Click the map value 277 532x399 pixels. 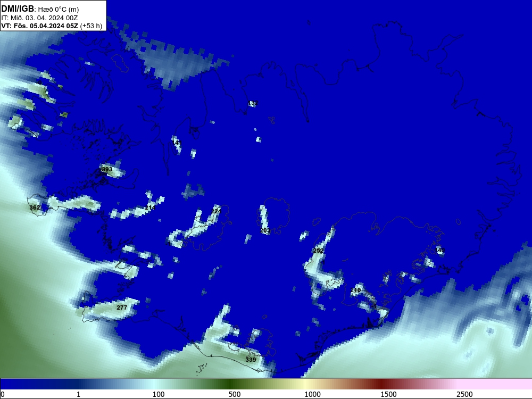click(122, 307)
